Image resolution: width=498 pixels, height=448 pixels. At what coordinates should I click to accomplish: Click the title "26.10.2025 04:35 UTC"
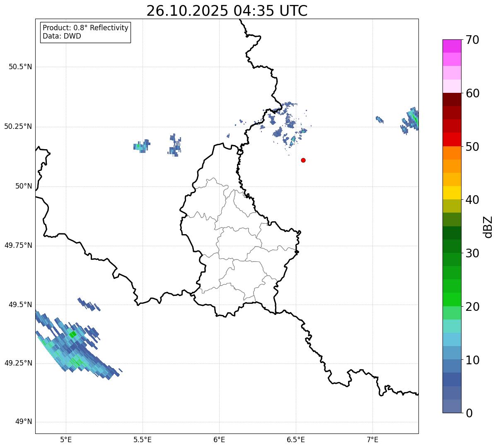pyautogui.click(x=227, y=11)
